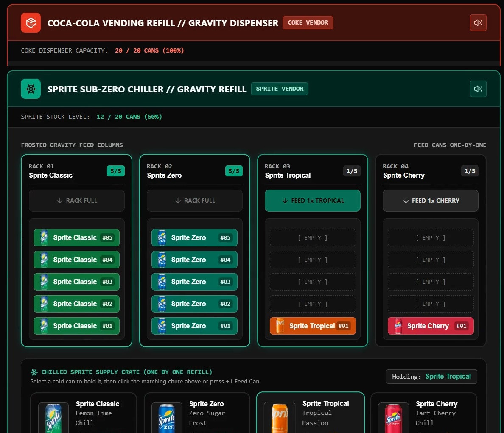This screenshot has height=433, width=504.
Task: Click the top EMPTY slot in Rack 04
Action: pos(431,237)
